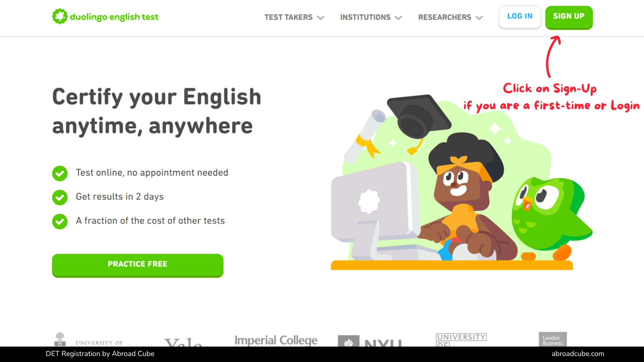Start with the Practice Free button

tap(138, 265)
